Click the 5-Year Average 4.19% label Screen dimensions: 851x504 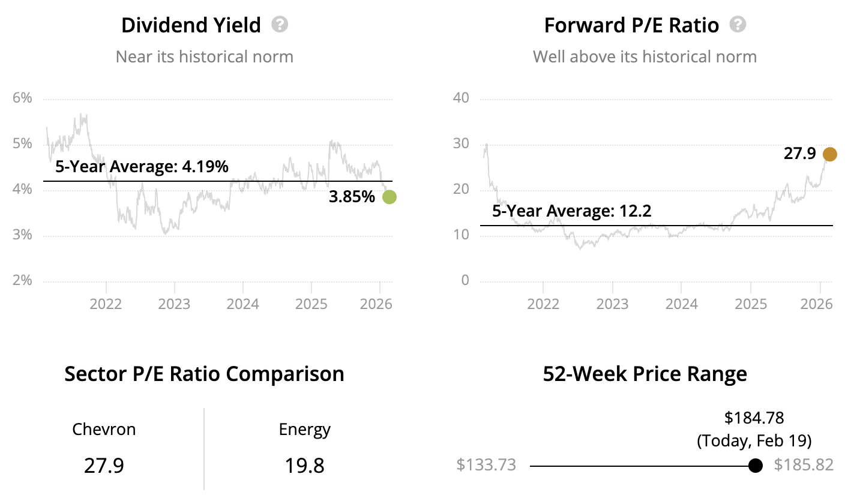(142, 167)
